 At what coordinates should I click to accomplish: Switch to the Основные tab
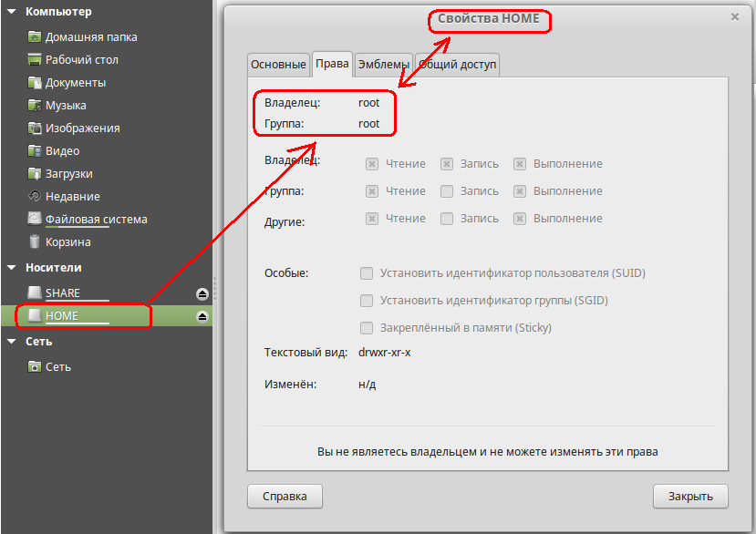coord(278,65)
